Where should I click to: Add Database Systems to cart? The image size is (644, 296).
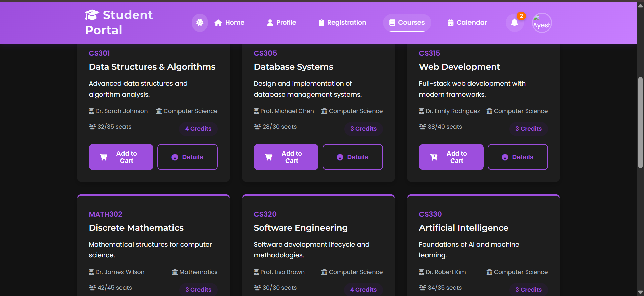point(286,157)
